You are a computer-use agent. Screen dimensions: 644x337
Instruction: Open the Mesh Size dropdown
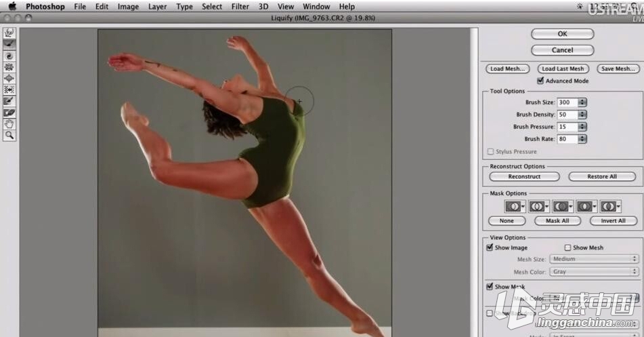[595, 259]
